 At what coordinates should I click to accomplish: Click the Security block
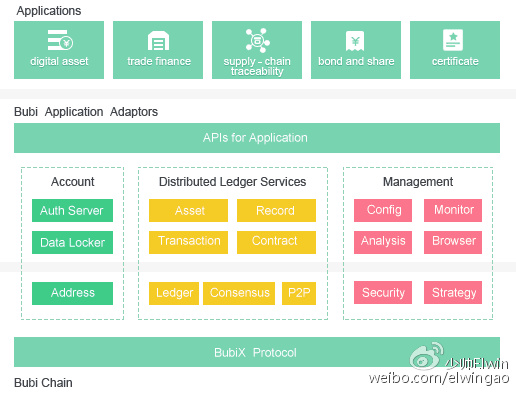pyautogui.click(x=383, y=292)
